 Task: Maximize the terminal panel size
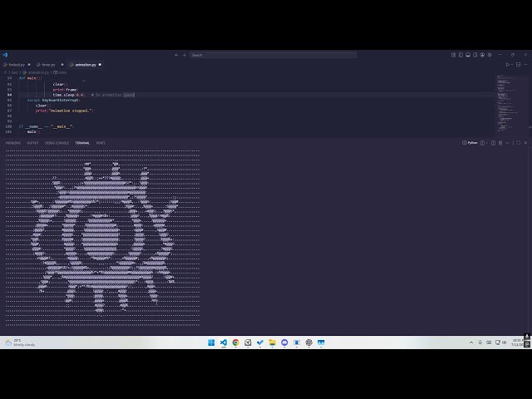(x=518, y=143)
